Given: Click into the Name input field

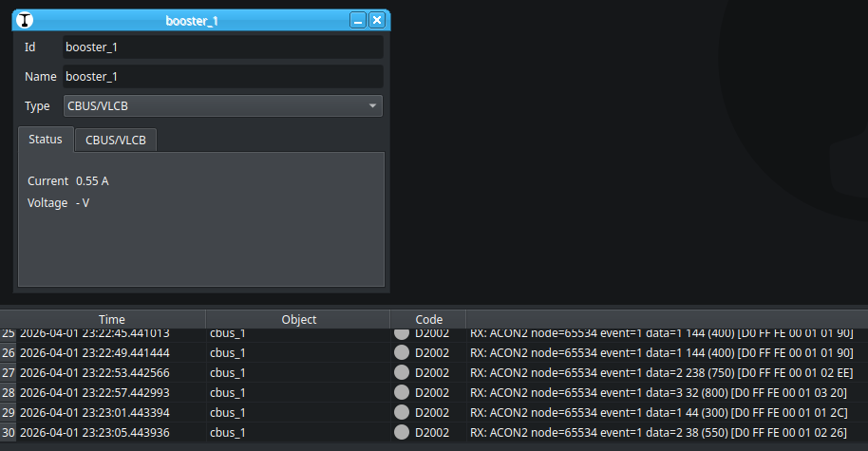Looking at the screenshot, I should pos(222,77).
